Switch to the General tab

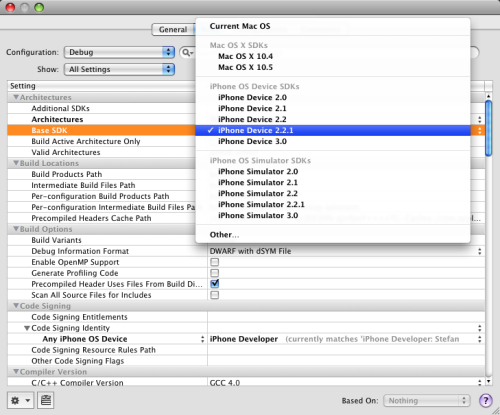click(173, 30)
